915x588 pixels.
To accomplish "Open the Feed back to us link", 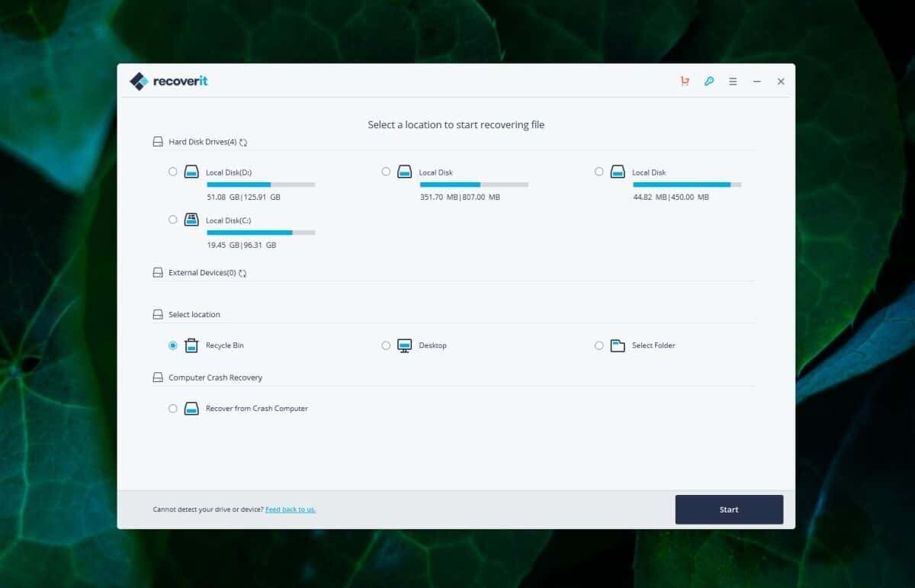I will pos(291,509).
